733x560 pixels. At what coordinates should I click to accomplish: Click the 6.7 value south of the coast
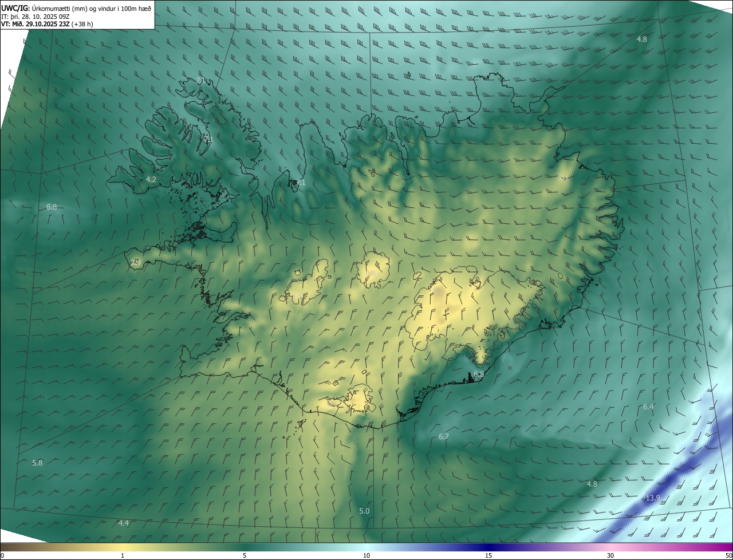[x=444, y=436]
